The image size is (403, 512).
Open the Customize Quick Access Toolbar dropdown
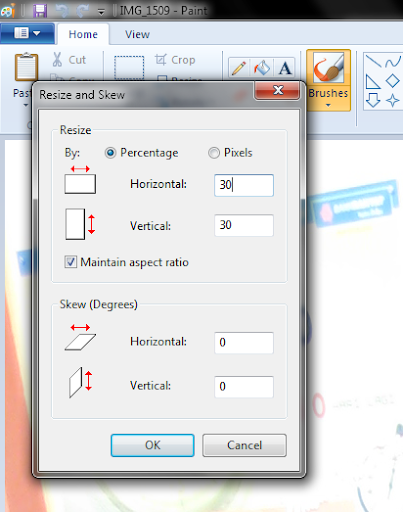coord(101,12)
